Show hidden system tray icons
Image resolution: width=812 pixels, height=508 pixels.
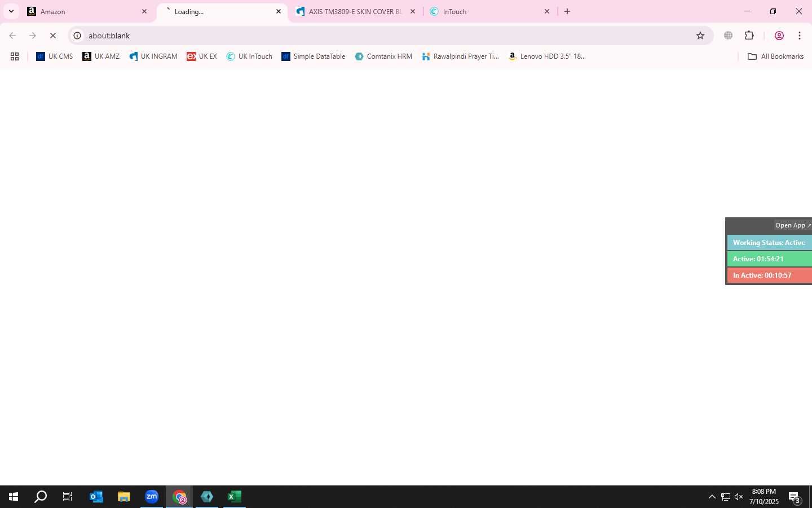(x=712, y=497)
